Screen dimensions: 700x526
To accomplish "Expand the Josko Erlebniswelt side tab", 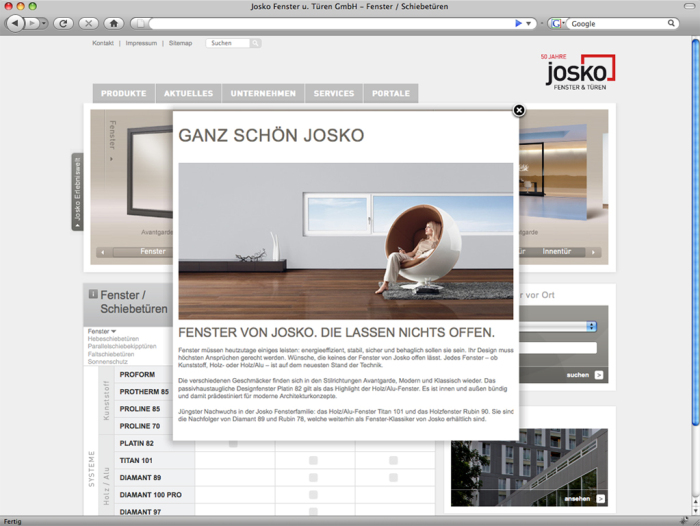I will [x=77, y=192].
